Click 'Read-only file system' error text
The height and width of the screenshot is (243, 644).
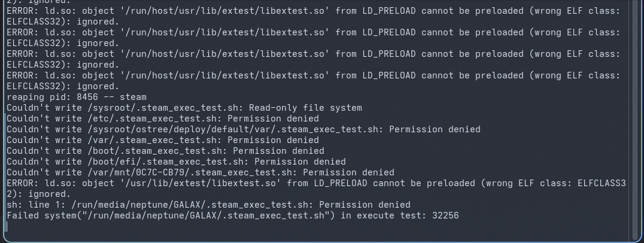pos(305,108)
